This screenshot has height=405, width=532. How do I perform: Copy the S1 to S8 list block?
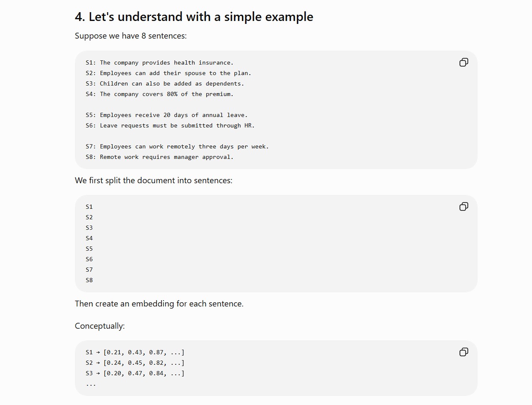(x=464, y=207)
